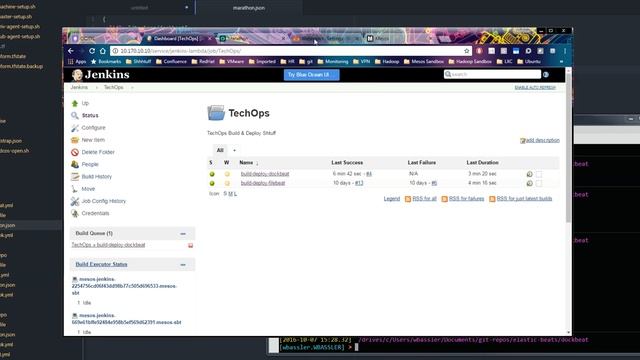Screen dimensions: 640x360
Task: Open the VMware bookmarks folder
Action: (231, 62)
